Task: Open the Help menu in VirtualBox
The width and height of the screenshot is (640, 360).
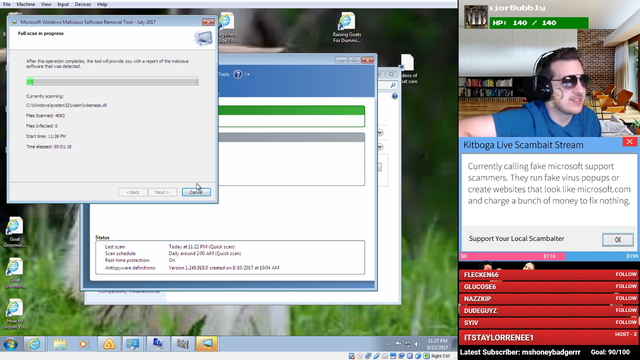Action: coord(102,4)
